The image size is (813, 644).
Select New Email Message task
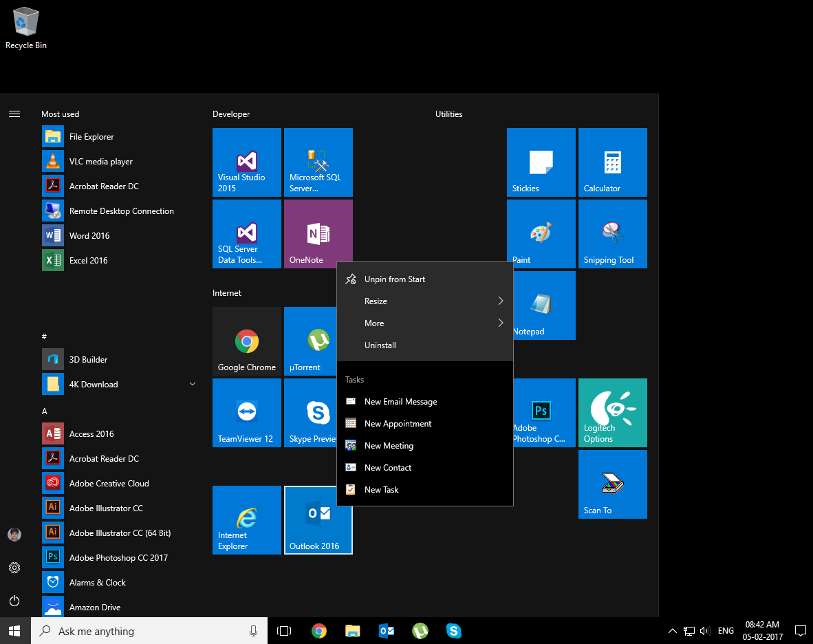coord(425,402)
